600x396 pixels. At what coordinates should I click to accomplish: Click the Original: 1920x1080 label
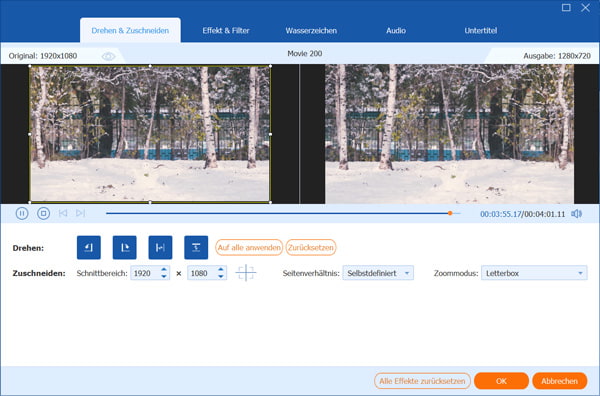point(43,56)
